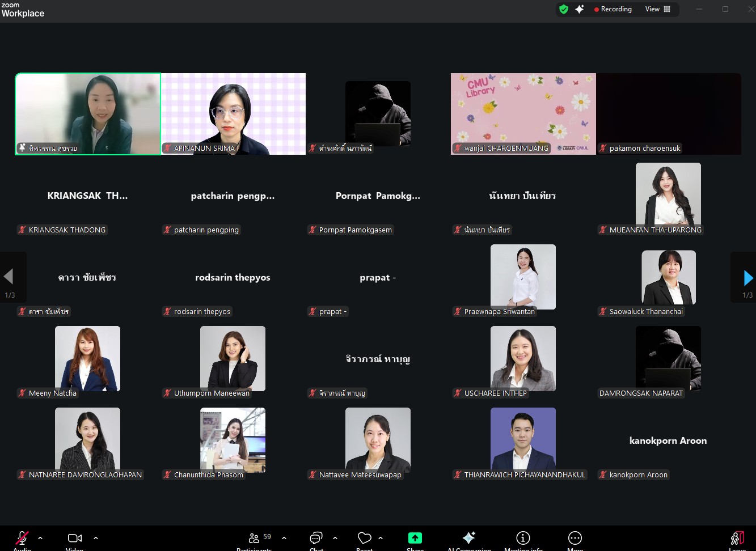Viewport: 756px width, 551px height.
Task: Unmute the microphone Audio button
Action: pos(22,539)
